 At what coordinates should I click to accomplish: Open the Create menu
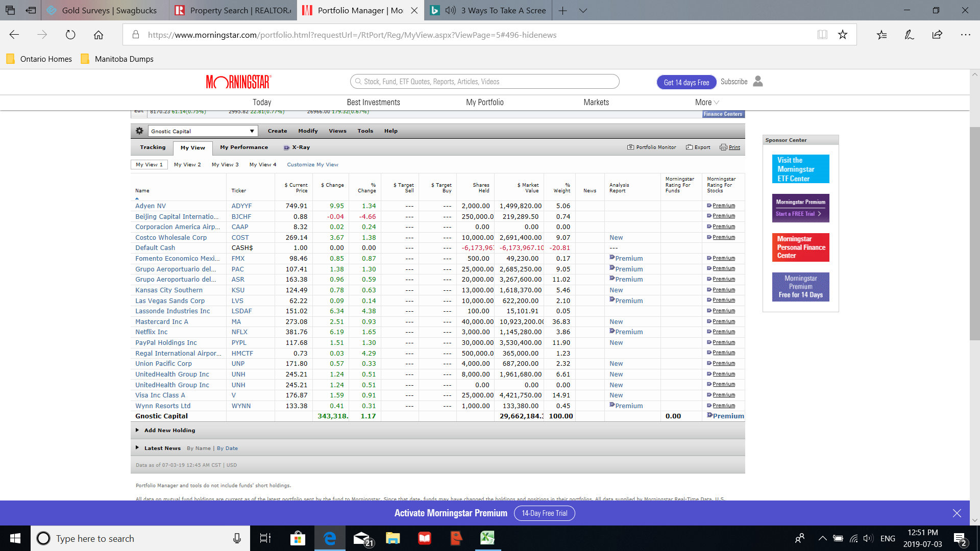[x=277, y=131]
